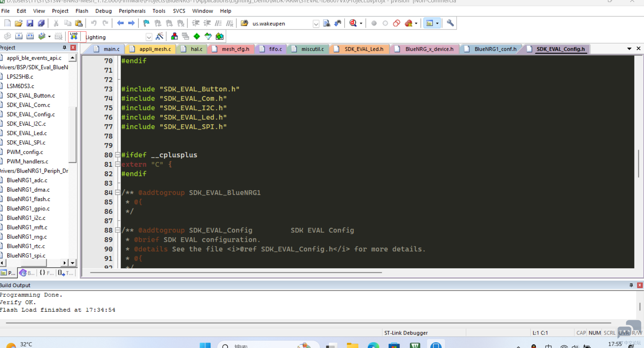Viewport: 644px width, 348px height.
Task: Open the File menu
Action: [x=5, y=11]
